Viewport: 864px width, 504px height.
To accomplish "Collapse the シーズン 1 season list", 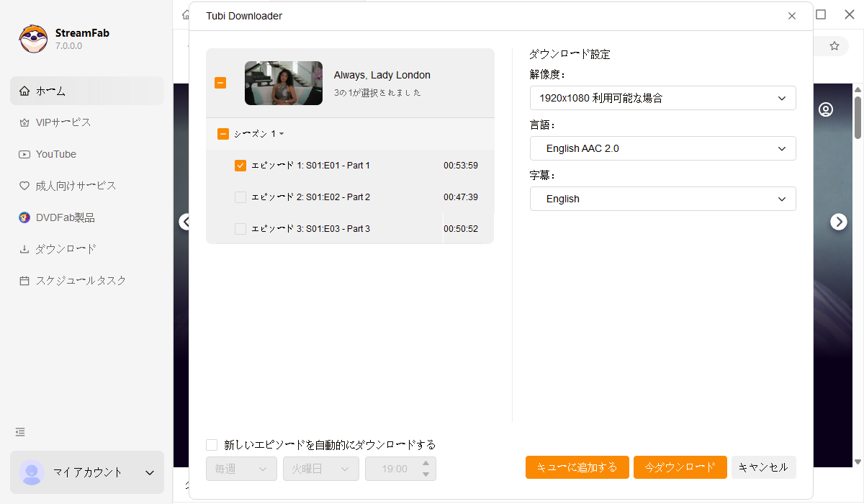I will pyautogui.click(x=281, y=134).
